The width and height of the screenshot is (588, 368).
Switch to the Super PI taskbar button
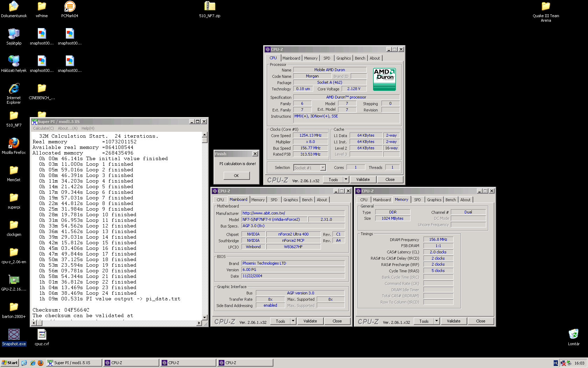click(74, 363)
